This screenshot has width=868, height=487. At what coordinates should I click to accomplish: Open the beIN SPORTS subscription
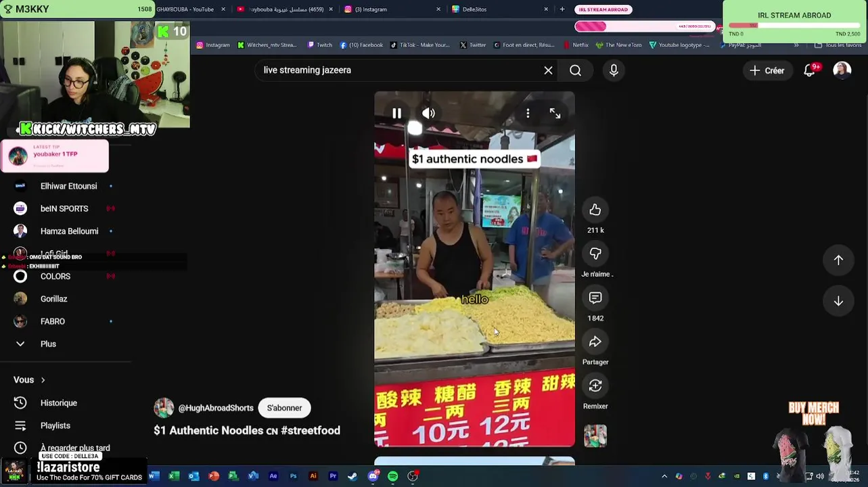click(65, 208)
